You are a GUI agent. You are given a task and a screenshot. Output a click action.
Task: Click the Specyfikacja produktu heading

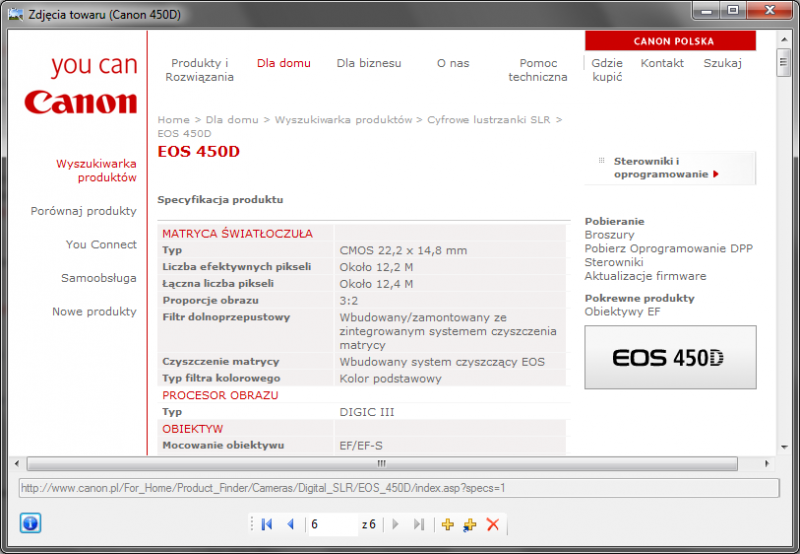(x=220, y=199)
